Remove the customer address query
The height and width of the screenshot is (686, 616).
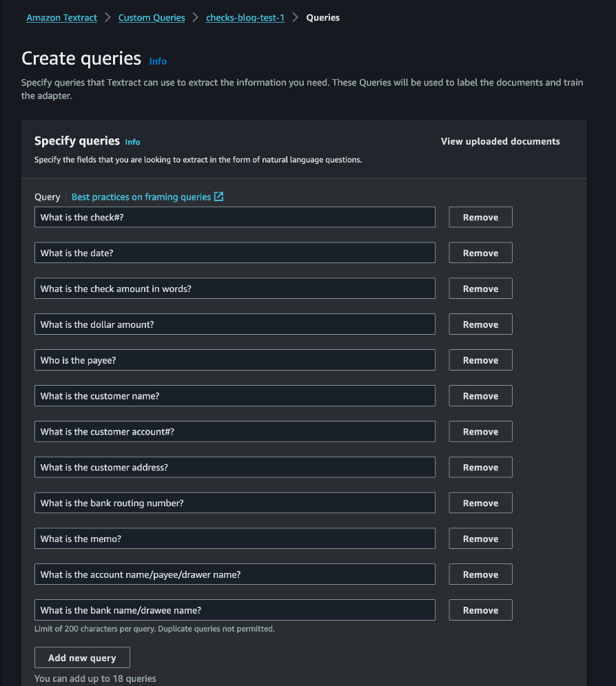click(480, 467)
